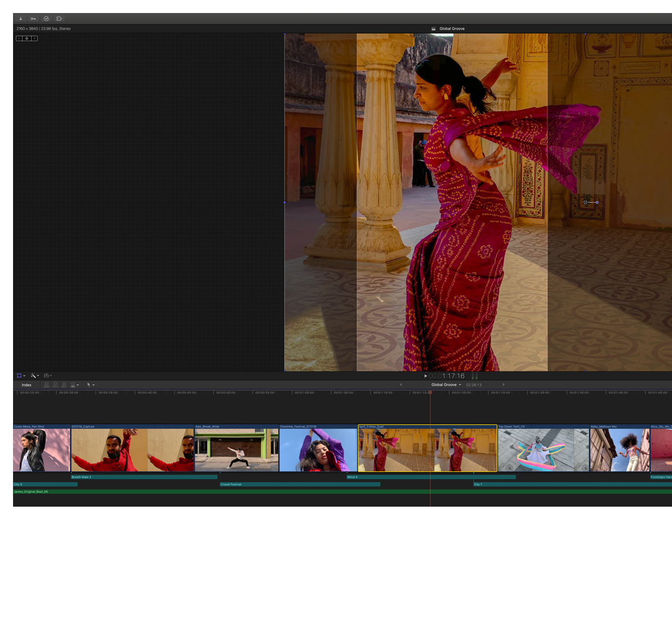Open the Keyword Editor key icon
This screenshot has width=672, height=624.
coord(33,19)
